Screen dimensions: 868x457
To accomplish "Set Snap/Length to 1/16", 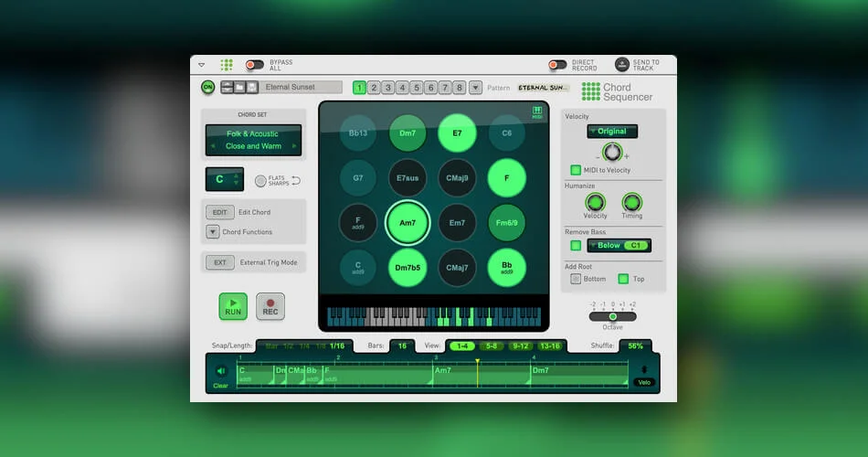I will pyautogui.click(x=337, y=346).
